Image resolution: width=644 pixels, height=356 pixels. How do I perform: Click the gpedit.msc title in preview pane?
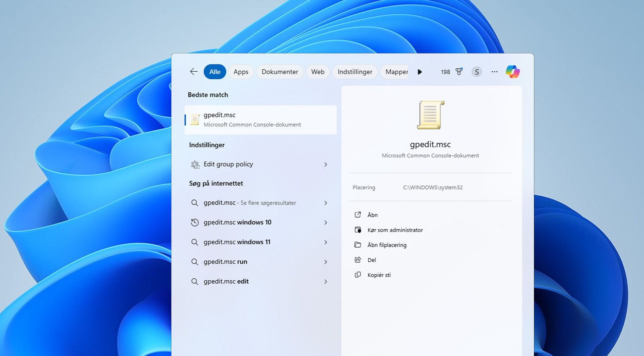point(430,144)
